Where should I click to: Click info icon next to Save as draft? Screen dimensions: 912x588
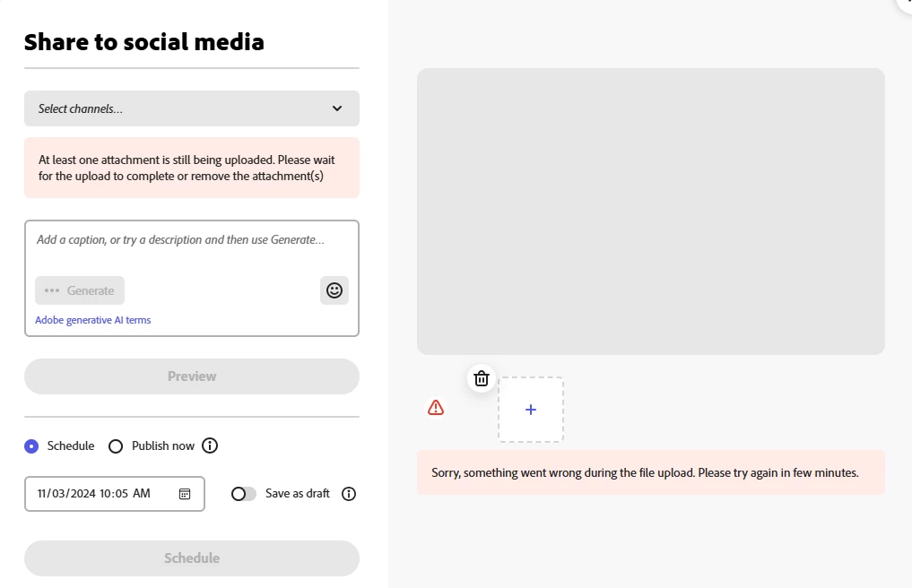click(349, 494)
